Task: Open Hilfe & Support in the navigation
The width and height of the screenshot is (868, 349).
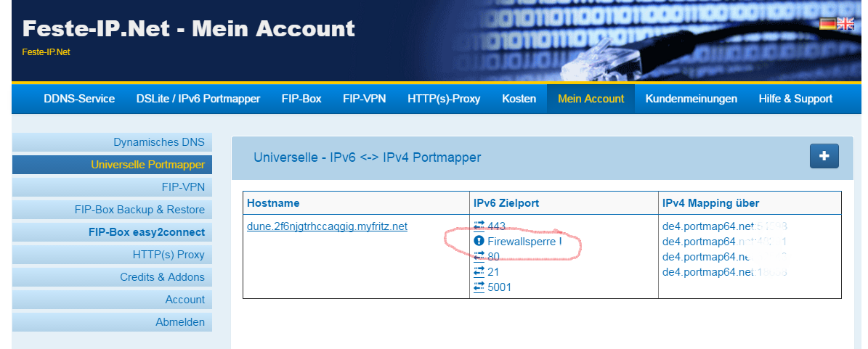Action: [x=795, y=99]
